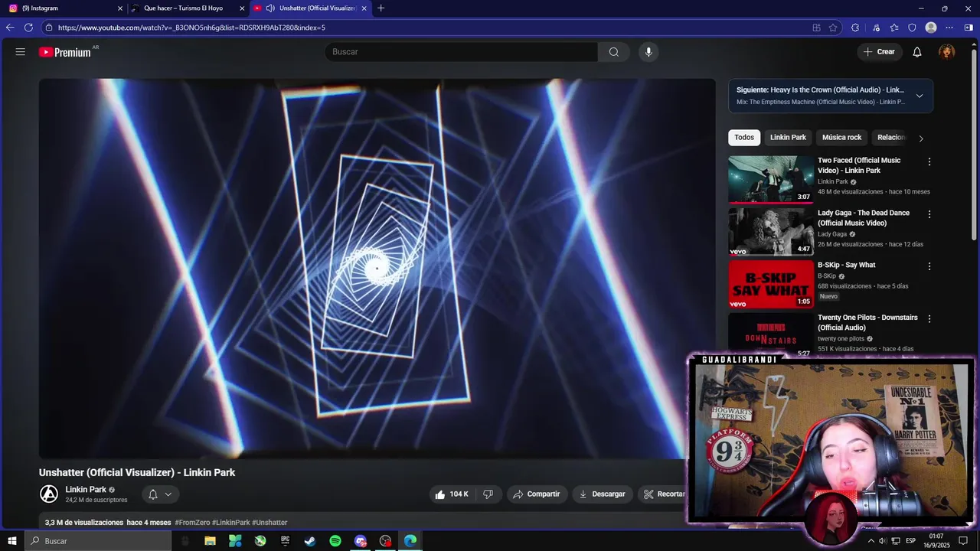
Task: Launch Epic Games from the taskbar
Action: tap(285, 541)
